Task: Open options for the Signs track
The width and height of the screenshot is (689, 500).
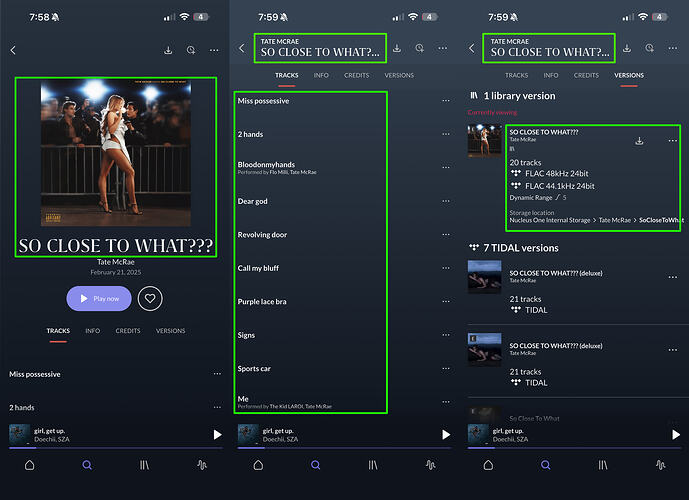Action: coord(446,335)
